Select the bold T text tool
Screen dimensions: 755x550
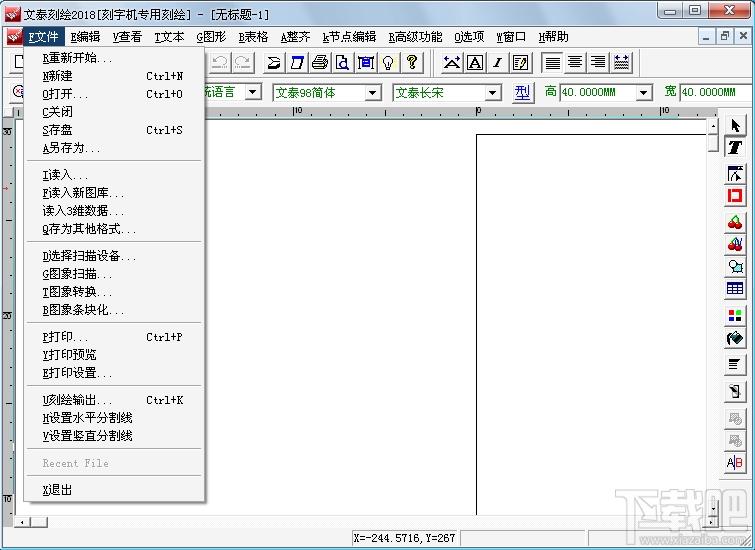tap(735, 147)
